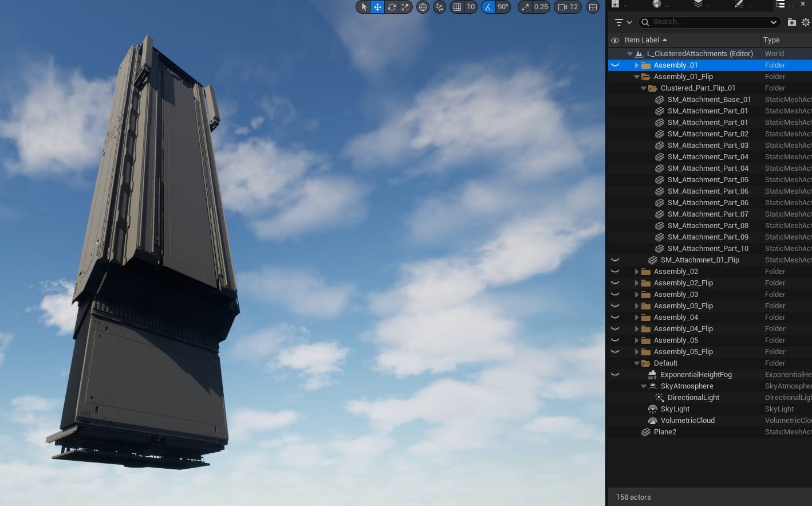Open viewport layout options grid icon
Screen dimensions: 812x506
click(593, 7)
